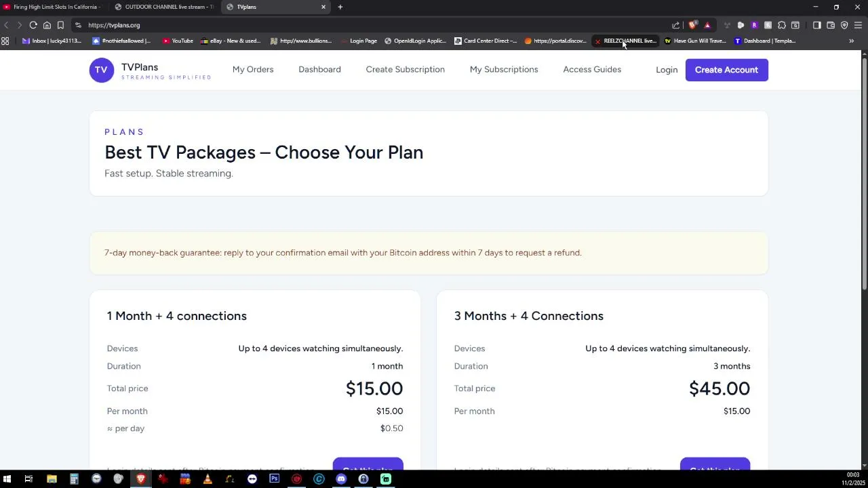Click the Create Account button
Screen dimensions: 868x488
click(726, 70)
